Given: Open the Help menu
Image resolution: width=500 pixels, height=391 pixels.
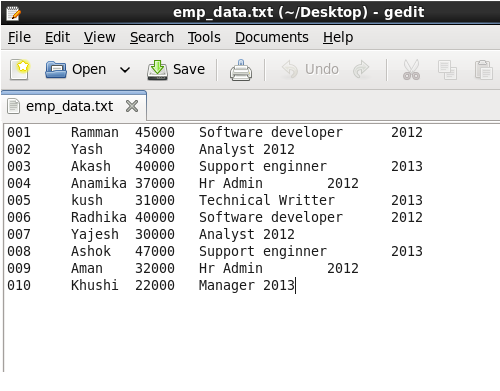Looking at the screenshot, I should point(338,37).
